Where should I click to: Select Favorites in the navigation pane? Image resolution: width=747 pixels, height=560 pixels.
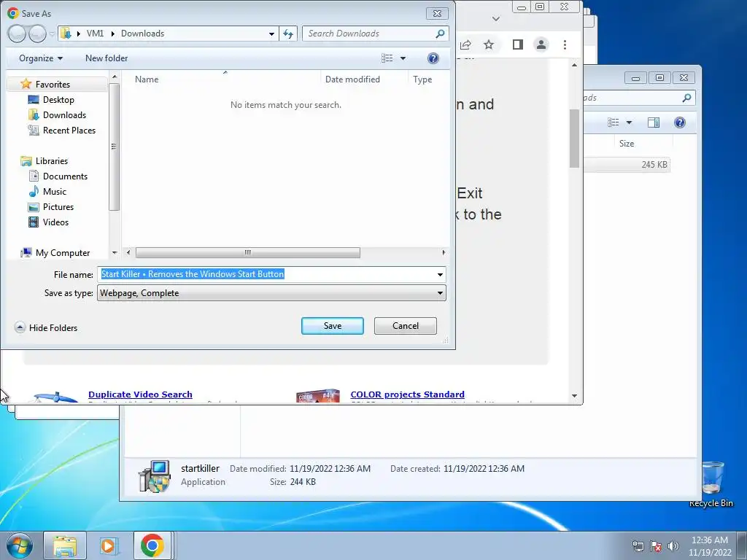click(53, 85)
